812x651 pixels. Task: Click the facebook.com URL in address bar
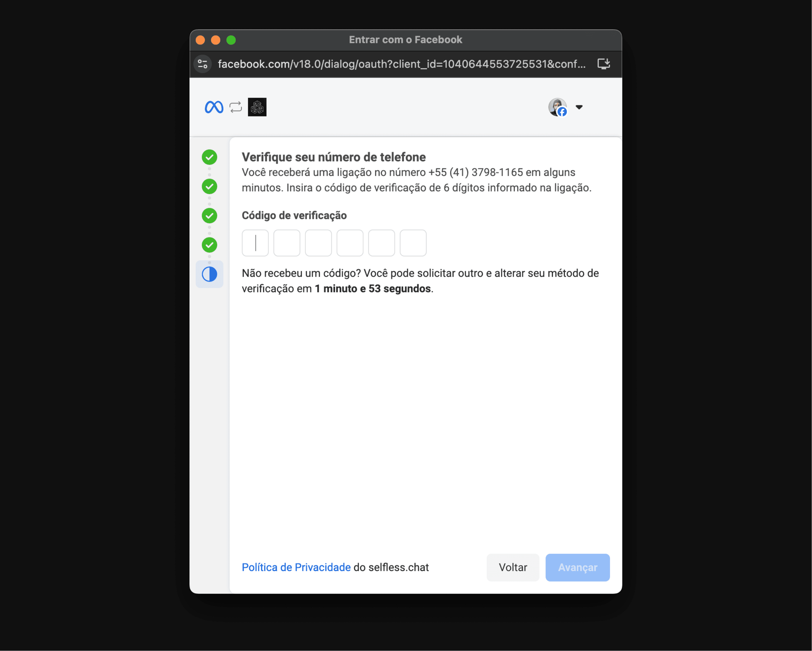coord(402,64)
